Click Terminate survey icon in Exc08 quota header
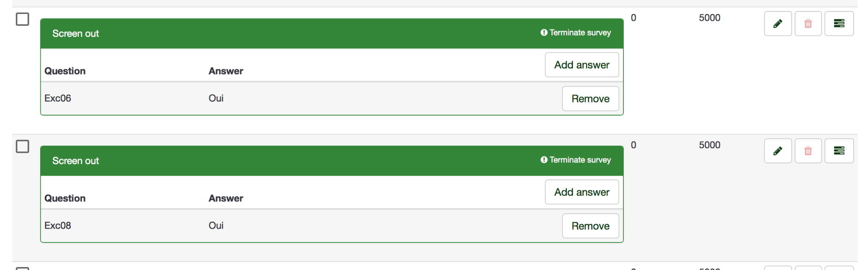Image resolution: width=868 pixels, height=270 pixels. (544, 160)
